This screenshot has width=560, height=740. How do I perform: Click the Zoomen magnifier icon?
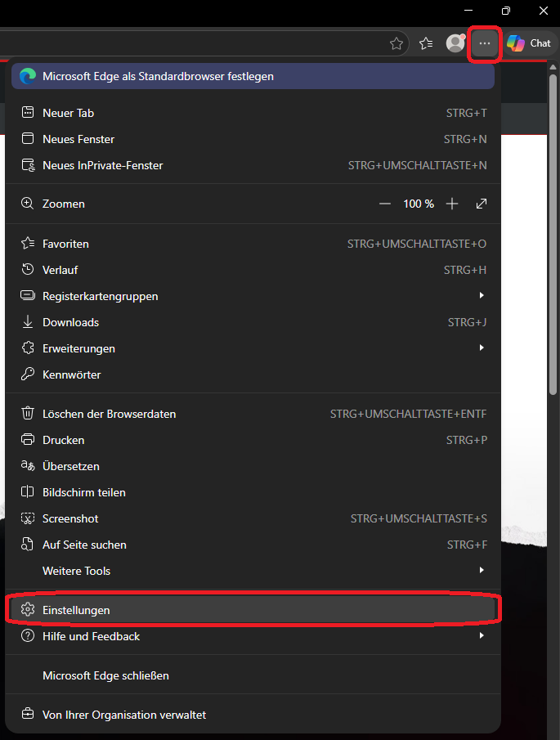click(x=28, y=204)
